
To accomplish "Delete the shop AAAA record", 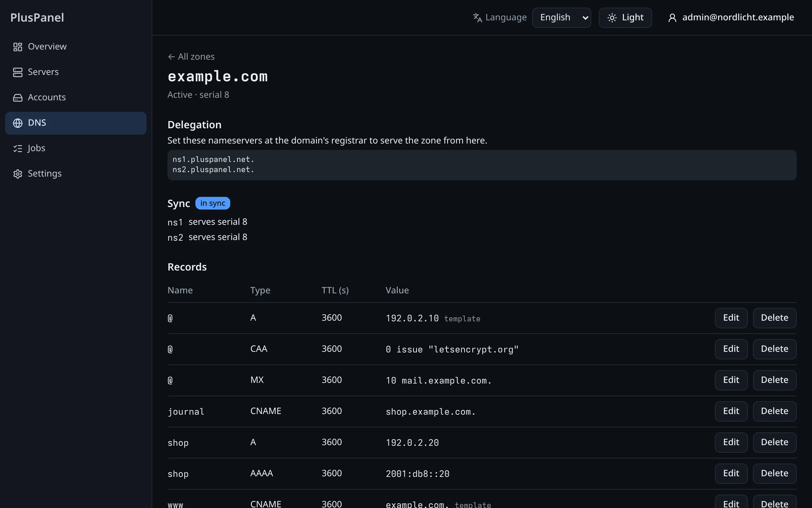I will [775, 473].
